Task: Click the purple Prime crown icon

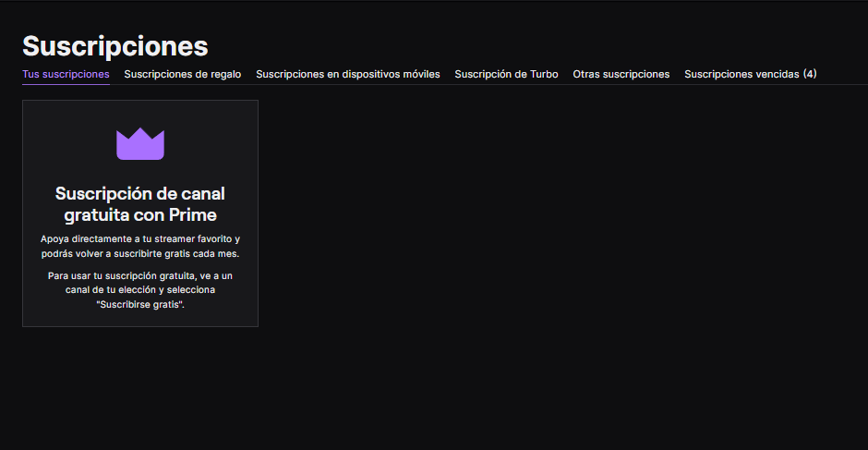Action: (139, 144)
